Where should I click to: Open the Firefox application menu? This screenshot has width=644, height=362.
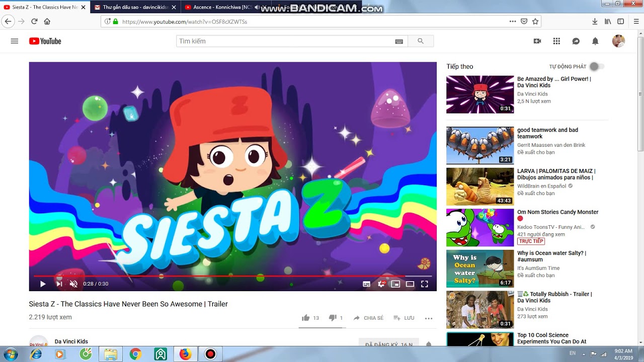tap(636, 22)
